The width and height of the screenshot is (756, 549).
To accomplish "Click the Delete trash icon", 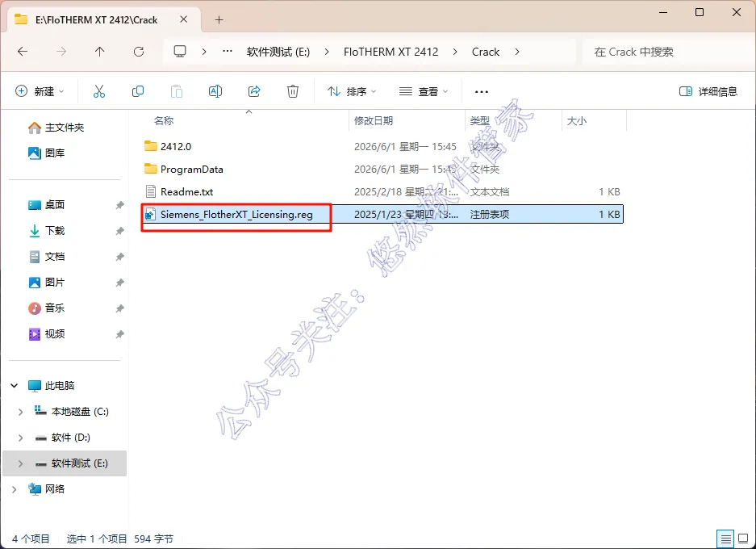I will click(x=293, y=91).
